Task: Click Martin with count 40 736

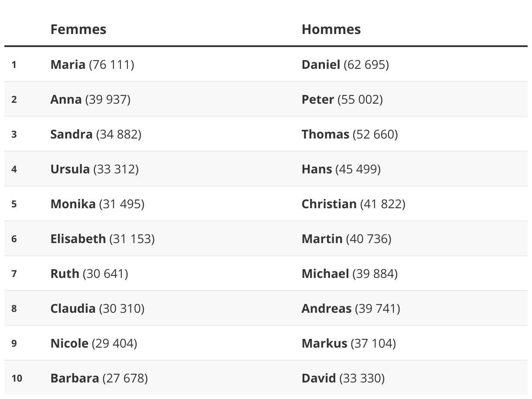Action: pos(322,239)
